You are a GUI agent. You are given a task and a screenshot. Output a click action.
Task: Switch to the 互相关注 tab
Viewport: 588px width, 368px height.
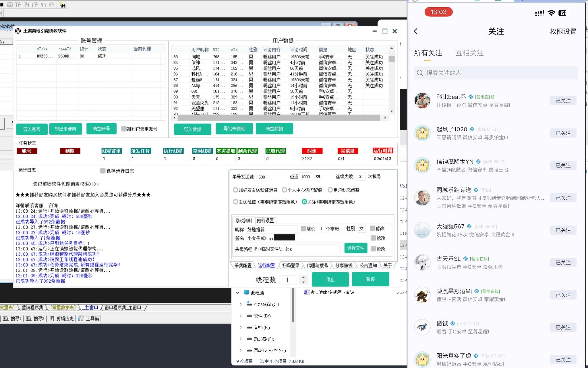coord(470,53)
